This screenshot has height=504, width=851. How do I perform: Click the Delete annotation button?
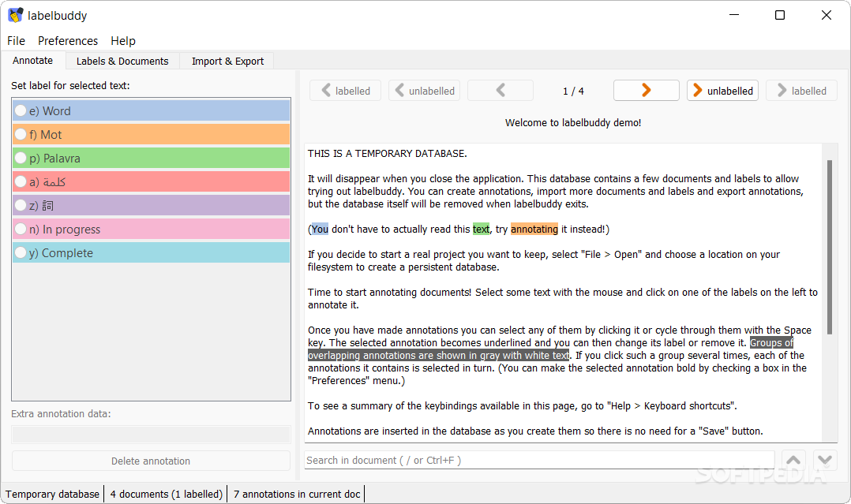(151, 461)
